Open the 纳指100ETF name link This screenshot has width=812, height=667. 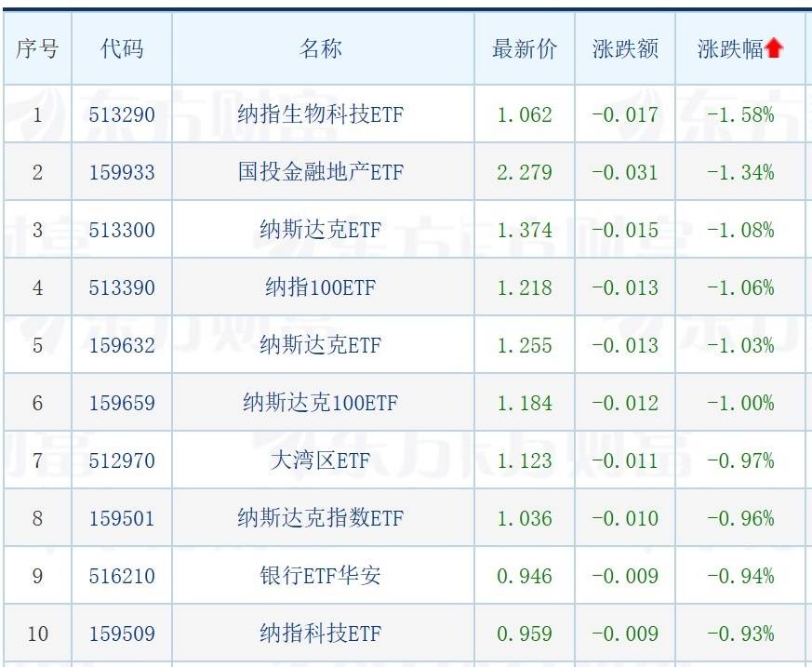point(321,288)
